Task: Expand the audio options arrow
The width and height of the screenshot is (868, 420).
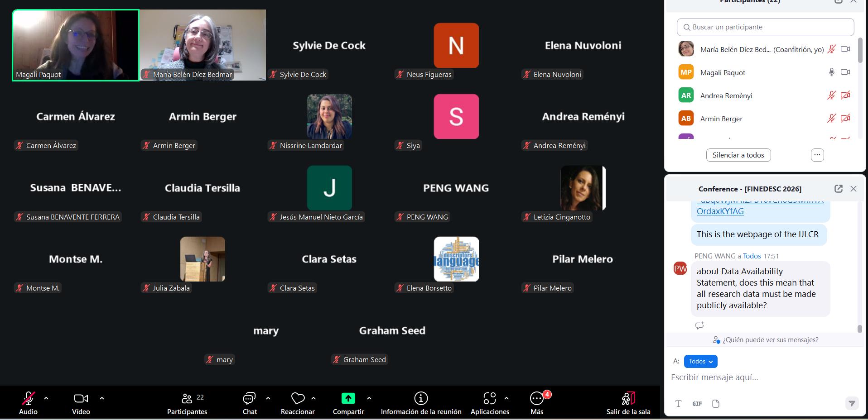Action: coord(46,398)
